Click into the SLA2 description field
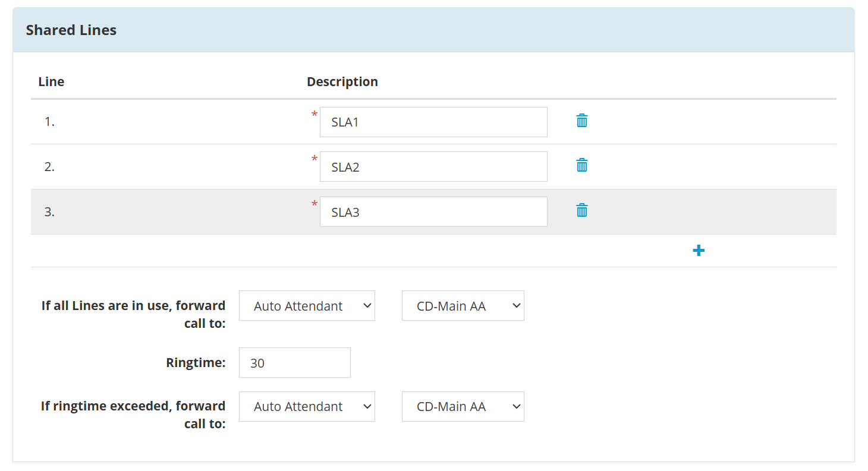This screenshot has height=471, width=868. (433, 167)
